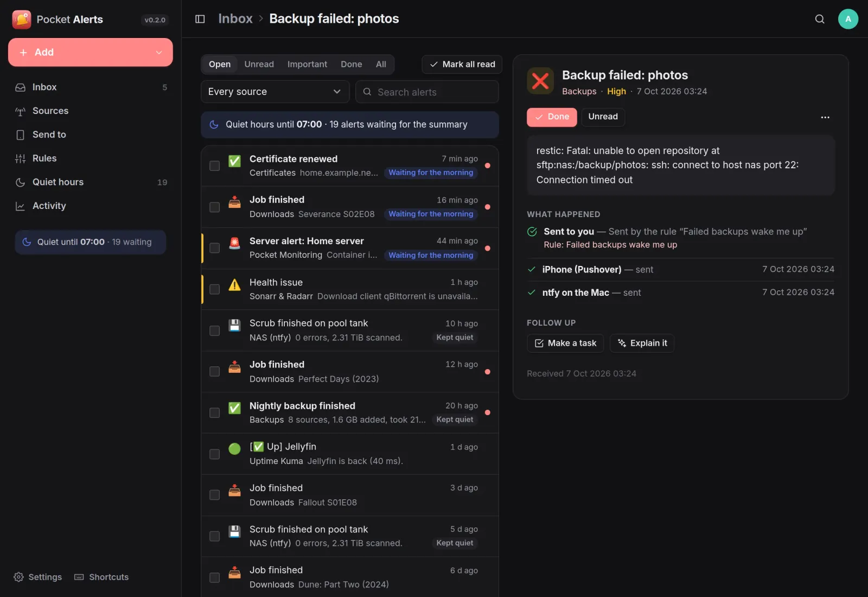The height and width of the screenshot is (597, 868).
Task: Click the red X backup failed icon
Action: 540,81
